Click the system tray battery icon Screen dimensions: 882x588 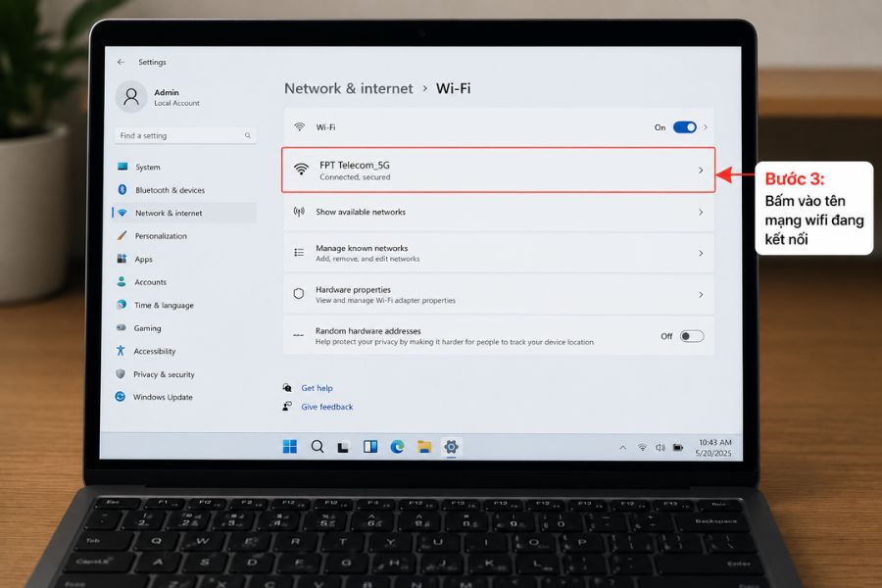point(678,447)
